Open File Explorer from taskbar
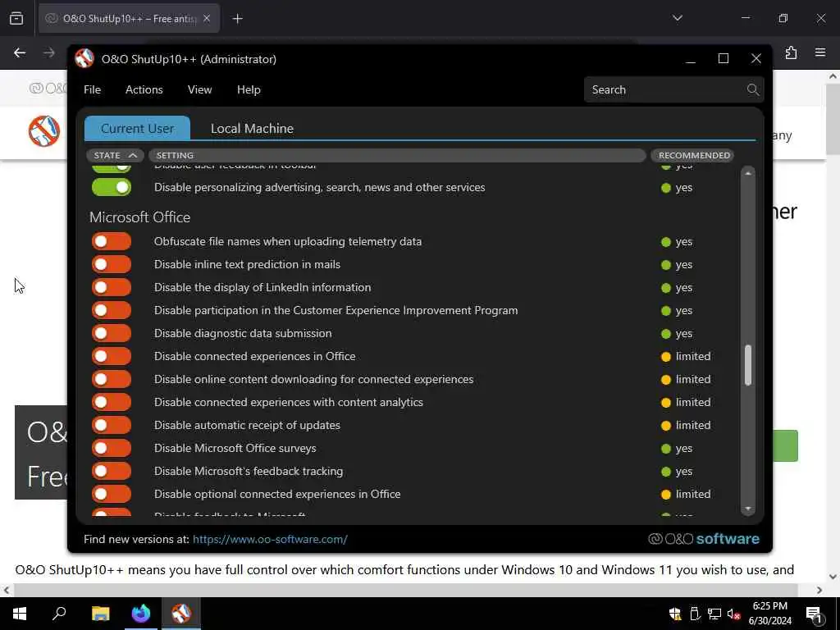The height and width of the screenshot is (630, 840). [x=100, y=614]
